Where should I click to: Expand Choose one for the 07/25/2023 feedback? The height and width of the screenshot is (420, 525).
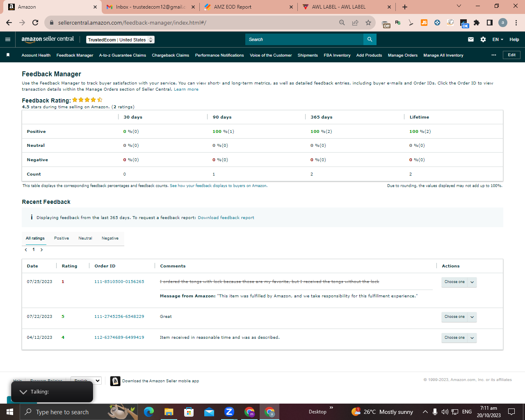tap(459, 282)
